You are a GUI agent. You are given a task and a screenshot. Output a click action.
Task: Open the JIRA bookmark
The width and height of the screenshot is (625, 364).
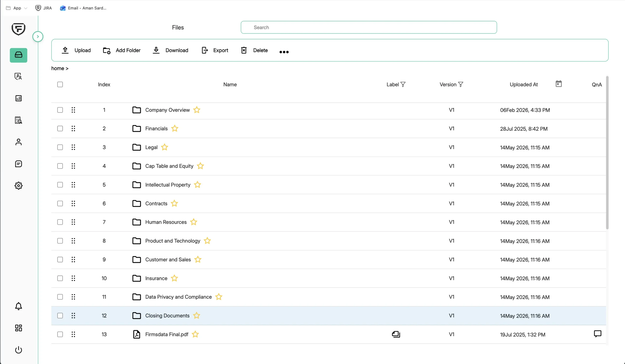pyautogui.click(x=44, y=8)
